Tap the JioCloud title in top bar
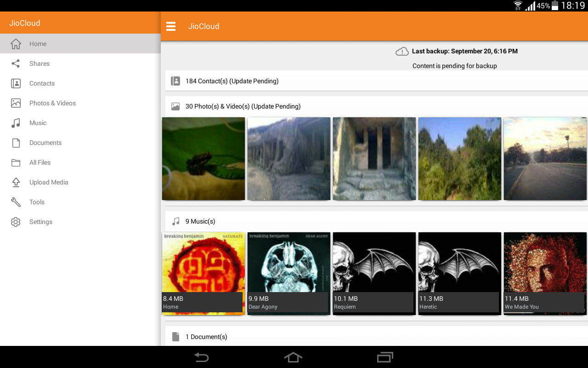 tap(204, 26)
